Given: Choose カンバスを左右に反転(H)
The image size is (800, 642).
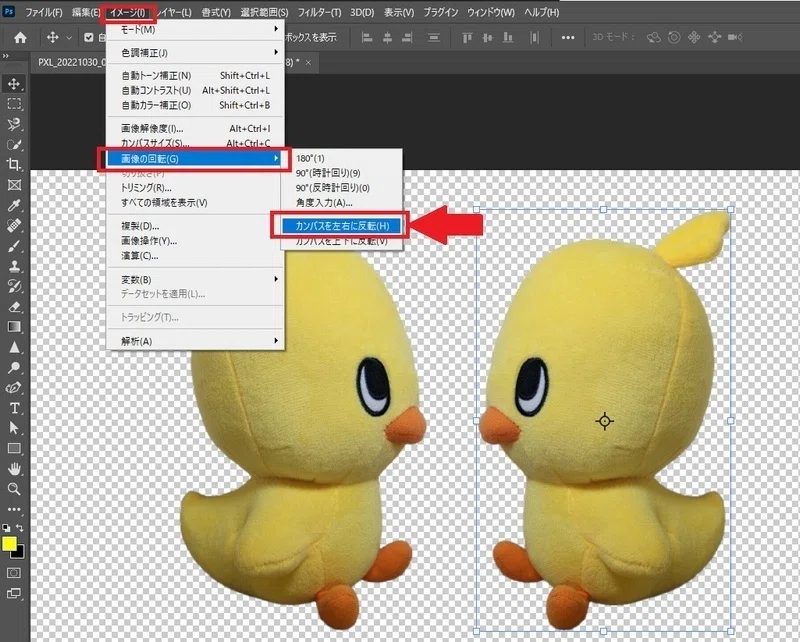Looking at the screenshot, I should [x=341, y=226].
